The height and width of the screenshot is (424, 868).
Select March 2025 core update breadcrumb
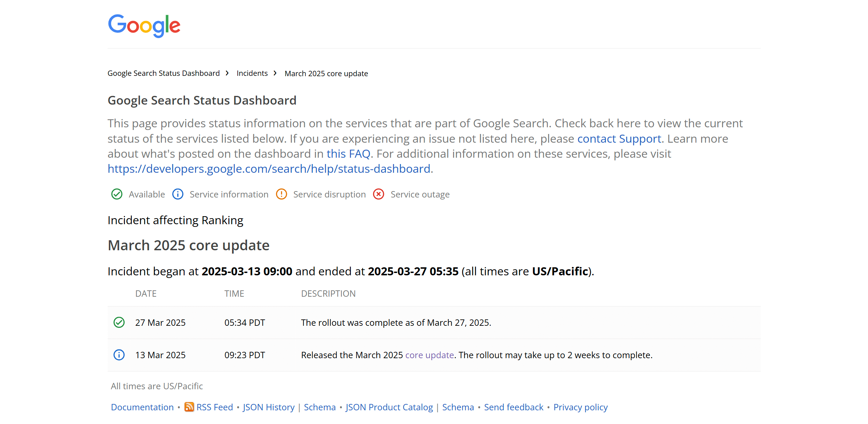click(326, 74)
